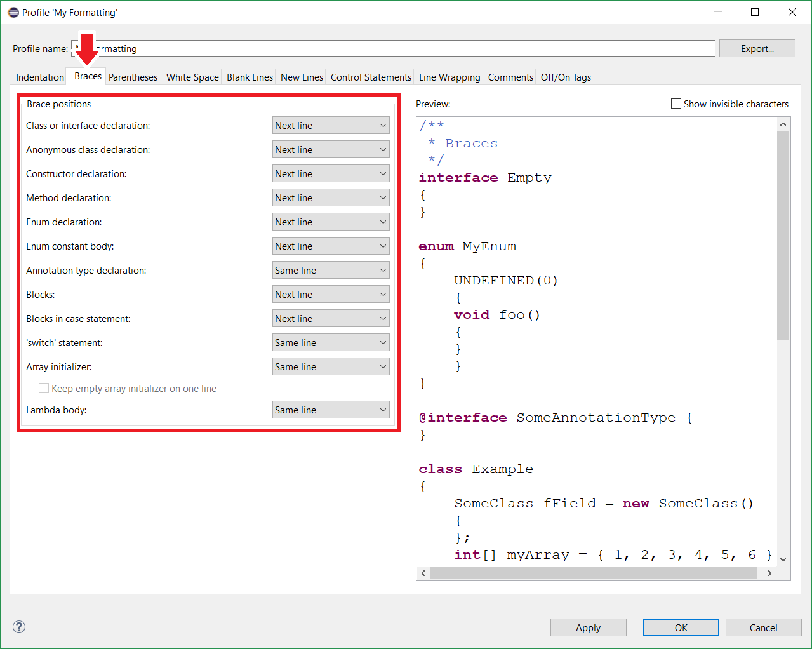The image size is (812, 649).
Task: Click the help question mark icon
Action: pos(18,627)
